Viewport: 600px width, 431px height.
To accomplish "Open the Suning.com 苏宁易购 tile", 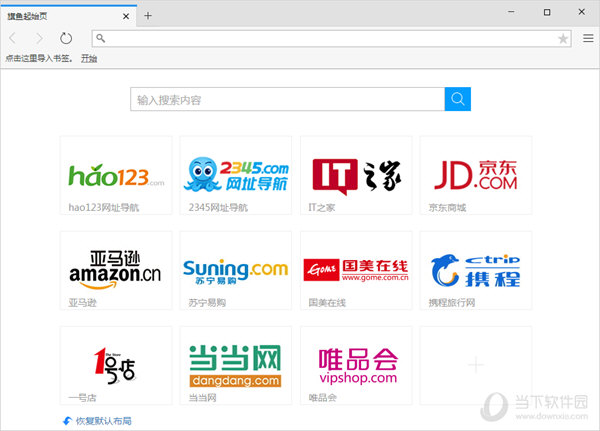I will 236,270.
